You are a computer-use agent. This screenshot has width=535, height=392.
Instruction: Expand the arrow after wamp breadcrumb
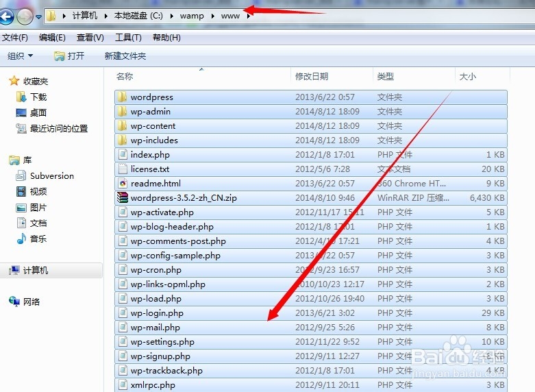coord(212,16)
